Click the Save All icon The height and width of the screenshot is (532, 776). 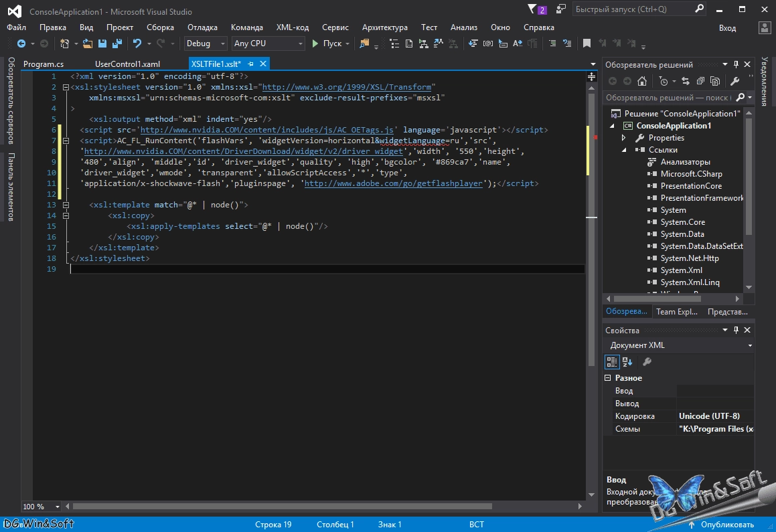point(117,43)
